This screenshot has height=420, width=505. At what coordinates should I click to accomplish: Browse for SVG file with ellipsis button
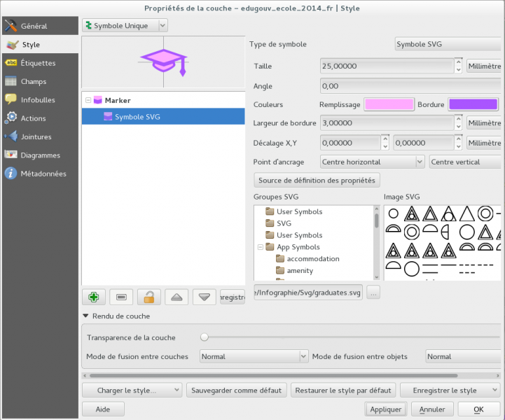(x=373, y=293)
